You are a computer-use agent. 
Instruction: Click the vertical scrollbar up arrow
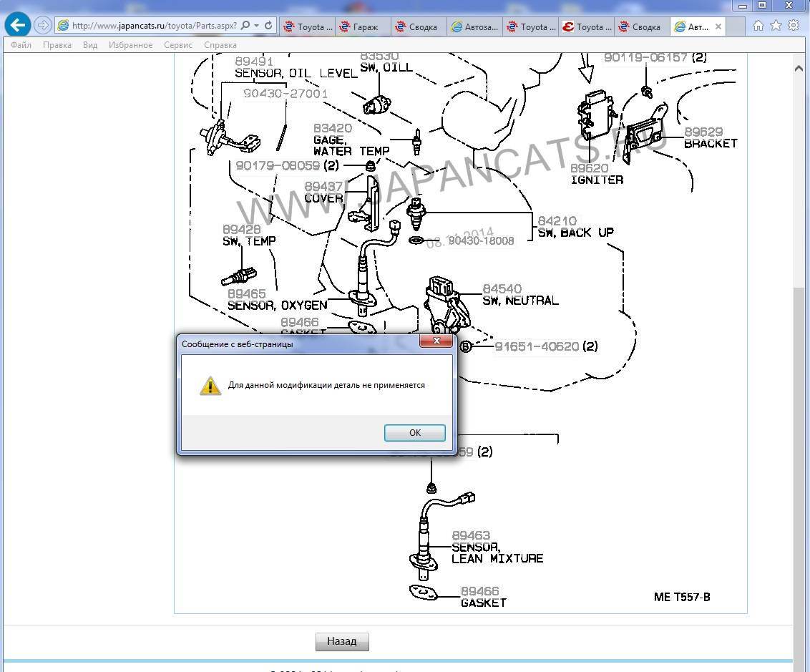click(x=799, y=69)
